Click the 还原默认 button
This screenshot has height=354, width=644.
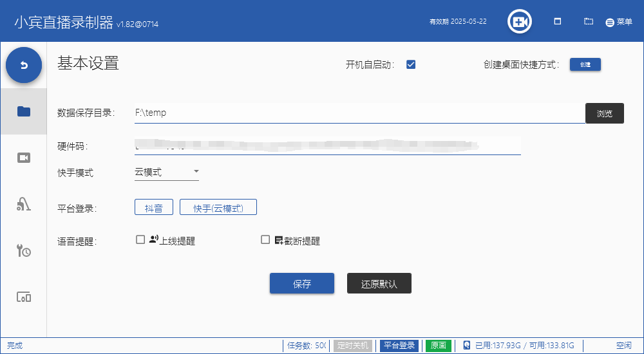pos(379,283)
